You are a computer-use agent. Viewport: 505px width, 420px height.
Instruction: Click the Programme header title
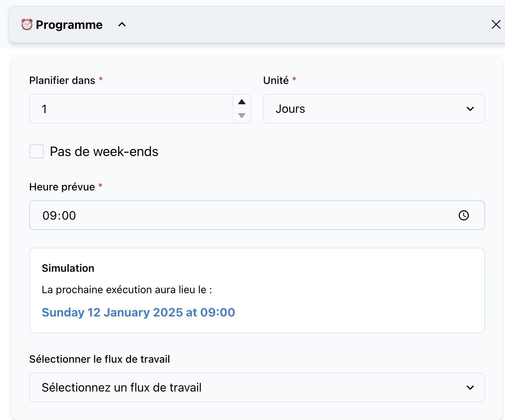coord(69,25)
